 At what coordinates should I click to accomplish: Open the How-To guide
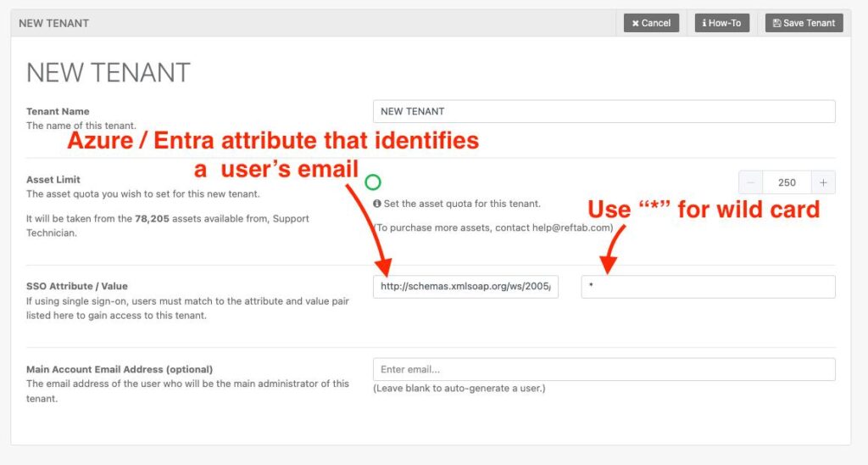pos(722,23)
